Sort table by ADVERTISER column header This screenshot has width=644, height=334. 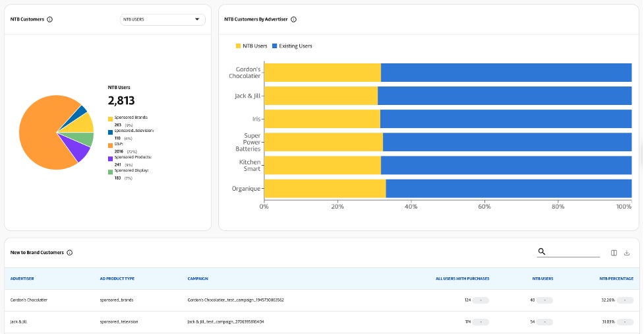[x=22, y=279]
